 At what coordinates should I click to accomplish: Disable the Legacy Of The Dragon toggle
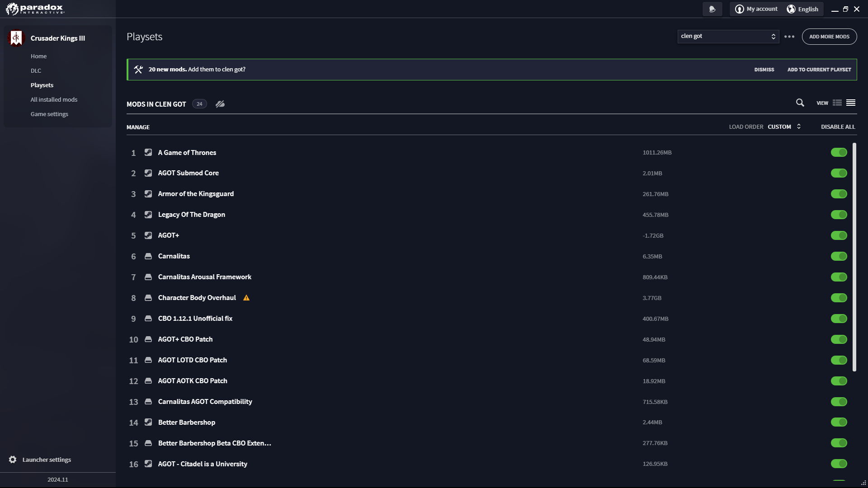point(839,215)
